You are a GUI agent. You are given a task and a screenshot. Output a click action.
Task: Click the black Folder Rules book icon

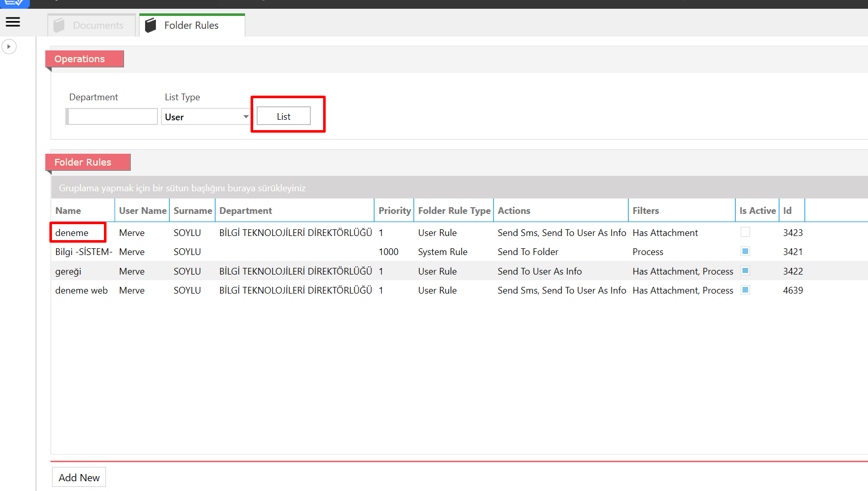150,25
